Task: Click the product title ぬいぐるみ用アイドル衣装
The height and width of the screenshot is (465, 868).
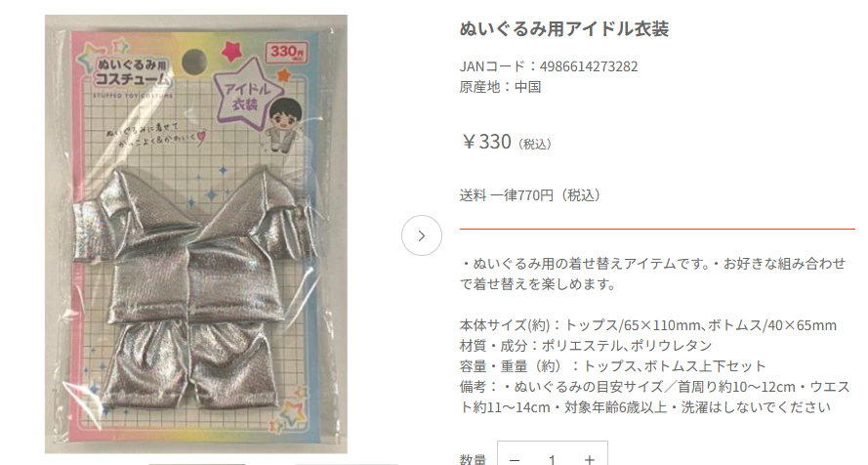Action: click(563, 28)
